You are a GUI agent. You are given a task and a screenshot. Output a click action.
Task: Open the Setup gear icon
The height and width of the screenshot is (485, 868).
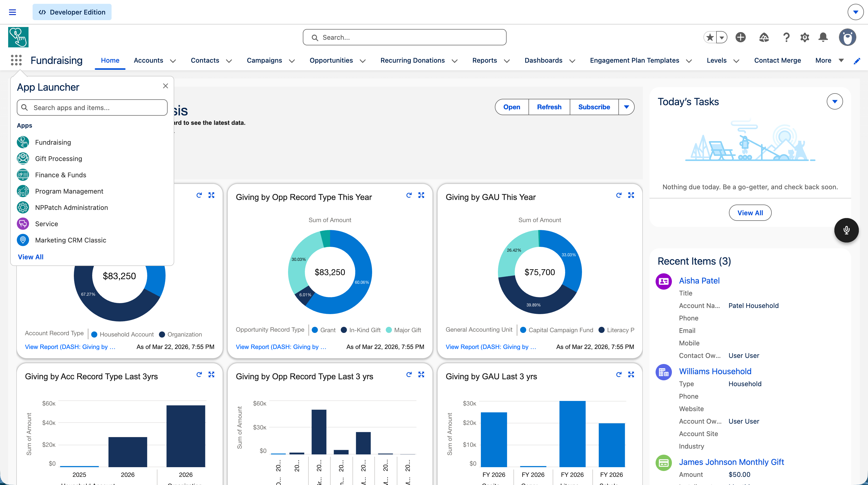(x=805, y=37)
